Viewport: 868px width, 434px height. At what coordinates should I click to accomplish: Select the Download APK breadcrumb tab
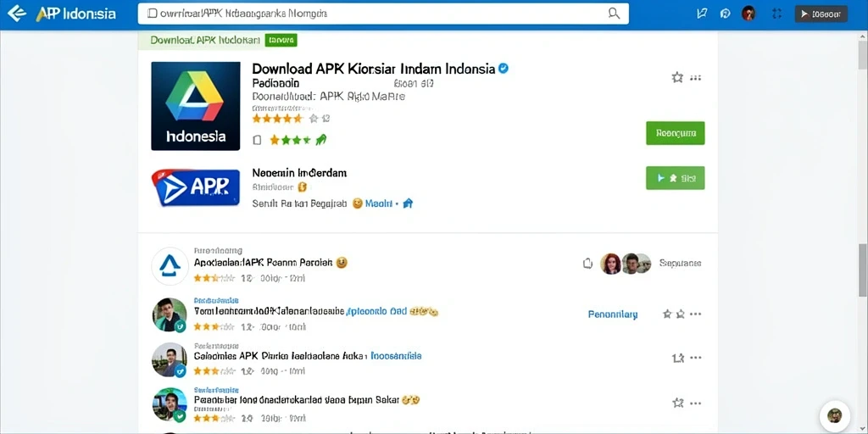tap(205, 40)
